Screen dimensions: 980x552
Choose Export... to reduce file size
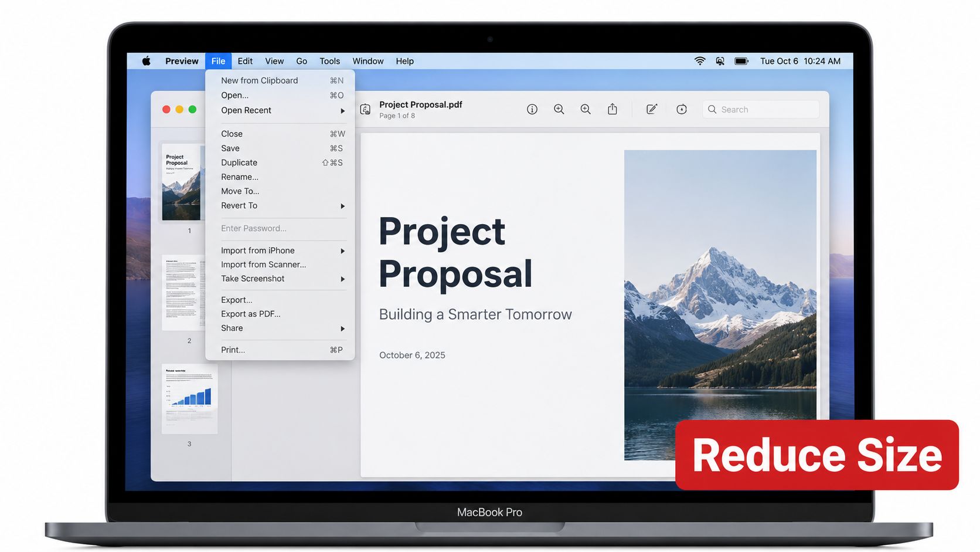pyautogui.click(x=280, y=300)
